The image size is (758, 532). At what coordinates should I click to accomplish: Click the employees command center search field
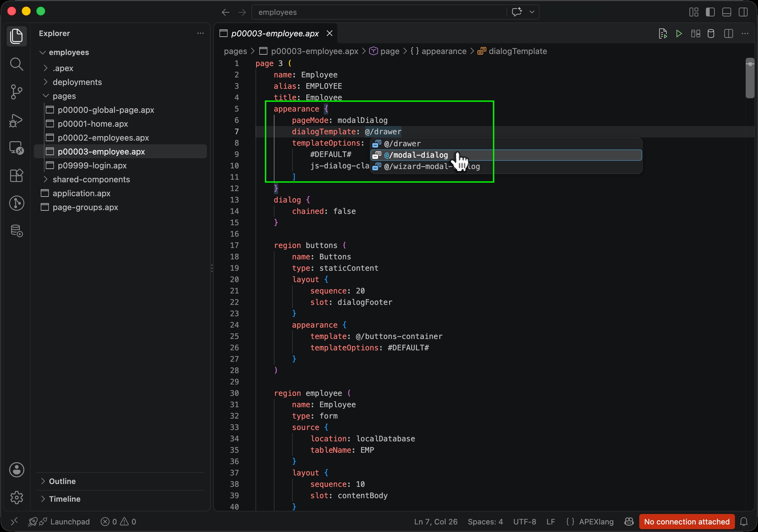coord(378,12)
